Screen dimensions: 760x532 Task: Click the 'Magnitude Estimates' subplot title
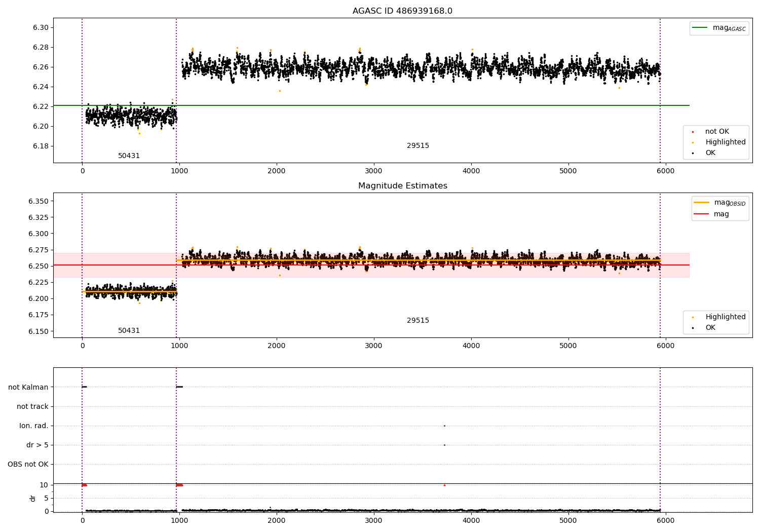402,186
